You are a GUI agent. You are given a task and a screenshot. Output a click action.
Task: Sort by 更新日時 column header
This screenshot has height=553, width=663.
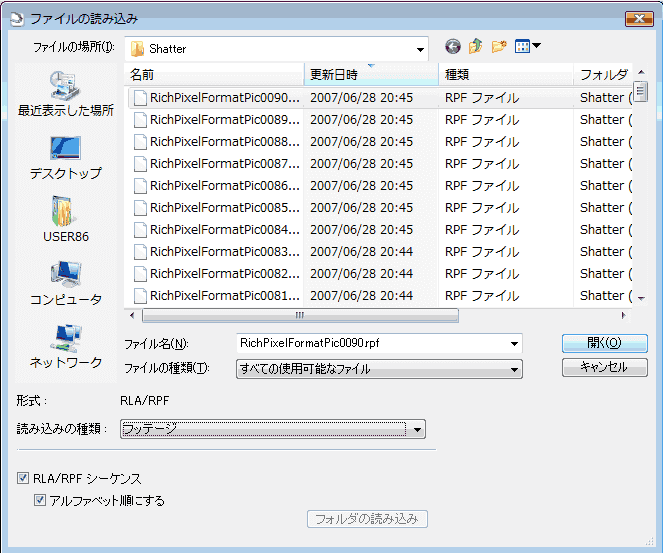click(371, 75)
